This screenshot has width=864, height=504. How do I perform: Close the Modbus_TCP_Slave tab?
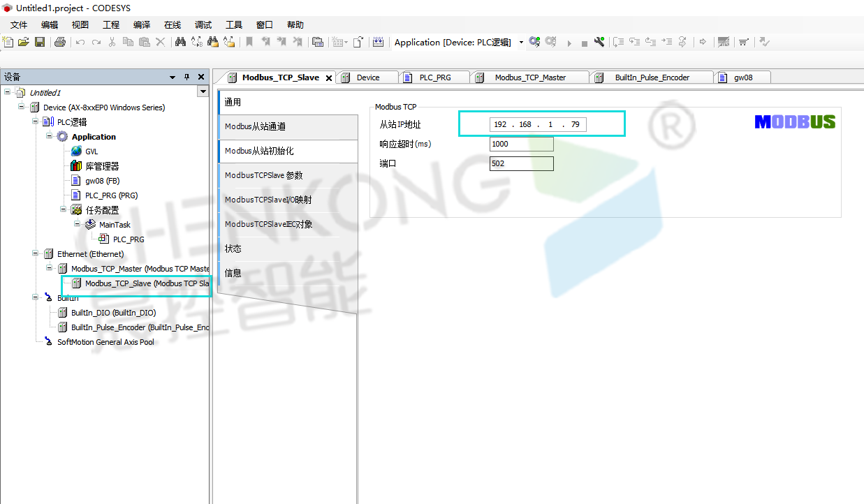(x=329, y=78)
